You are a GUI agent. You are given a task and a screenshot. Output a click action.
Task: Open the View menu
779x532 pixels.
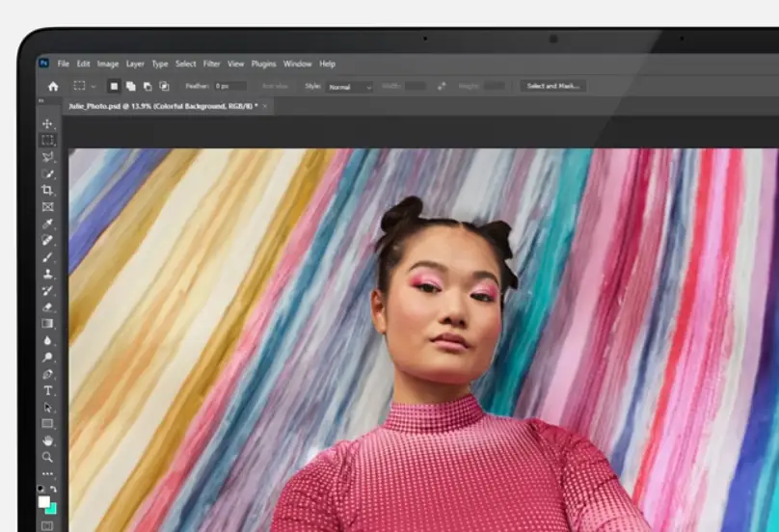(x=236, y=64)
